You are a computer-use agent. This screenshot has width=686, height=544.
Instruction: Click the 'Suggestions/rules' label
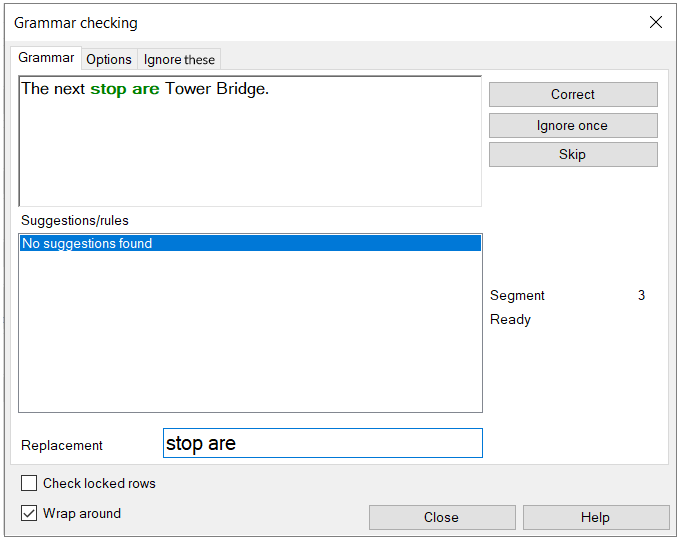coord(75,220)
